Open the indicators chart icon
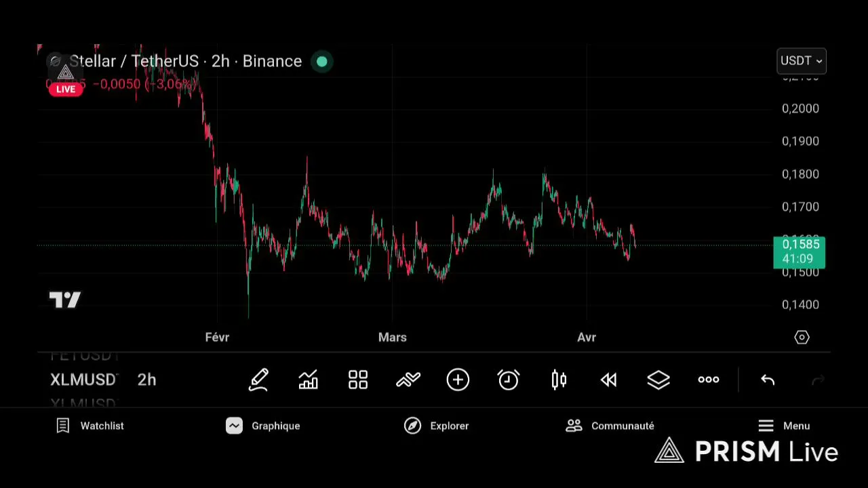 (308, 380)
